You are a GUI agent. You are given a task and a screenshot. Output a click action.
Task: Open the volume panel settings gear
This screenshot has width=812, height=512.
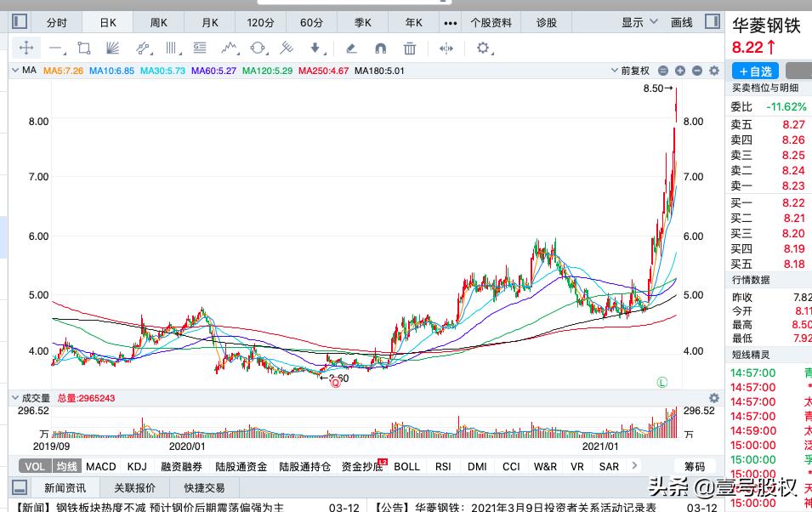tap(714, 398)
